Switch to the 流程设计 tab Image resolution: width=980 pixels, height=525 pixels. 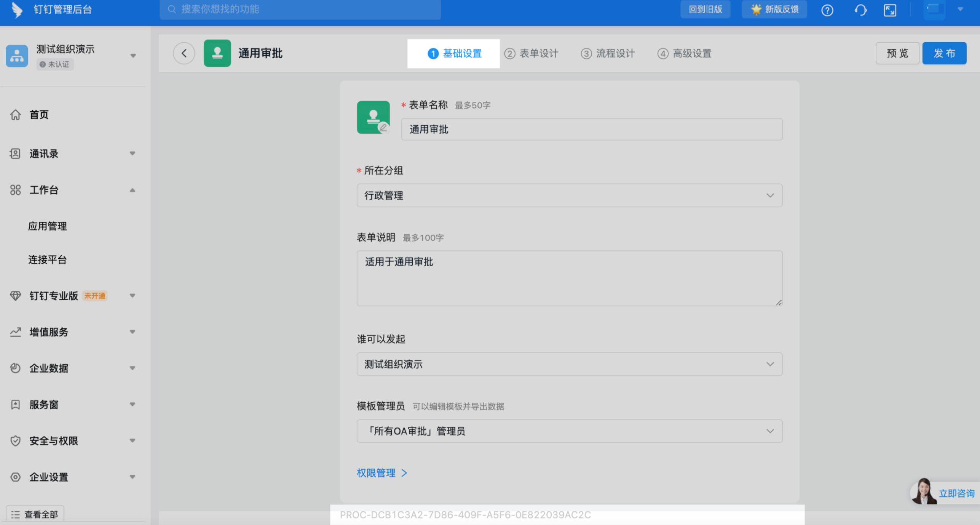[x=608, y=53]
